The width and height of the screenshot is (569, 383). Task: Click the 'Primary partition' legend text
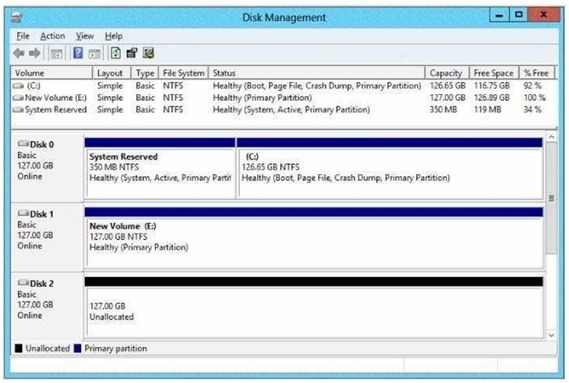pos(116,349)
